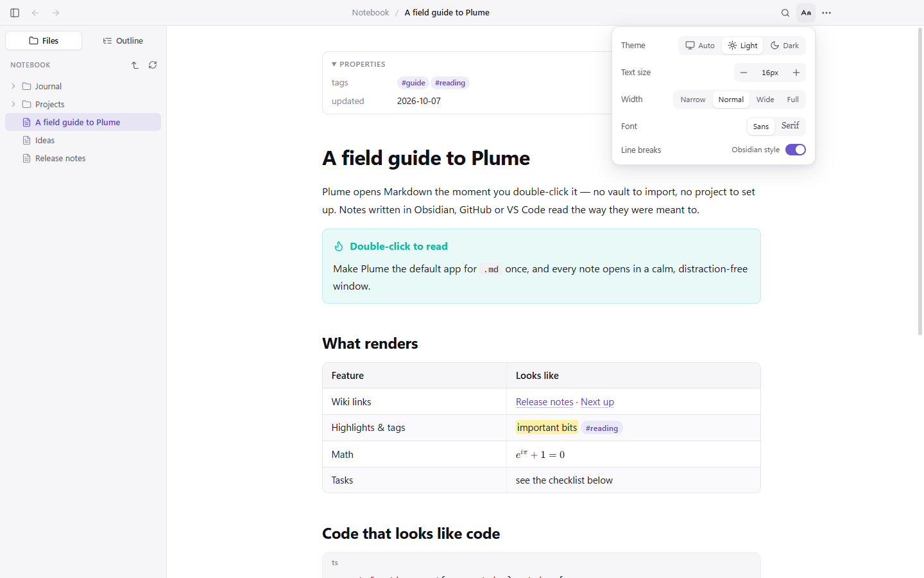
Task: Follow the Next up wiki link
Action: [597, 402]
